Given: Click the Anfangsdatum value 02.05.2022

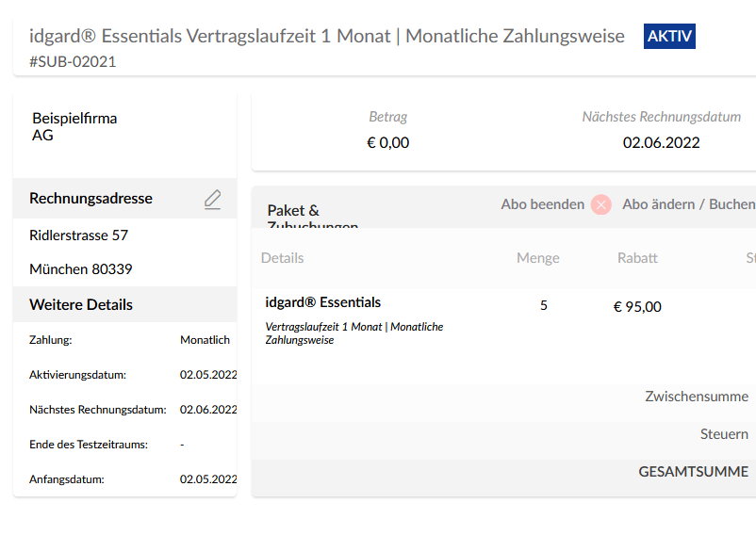Looking at the screenshot, I should pyautogui.click(x=208, y=479).
